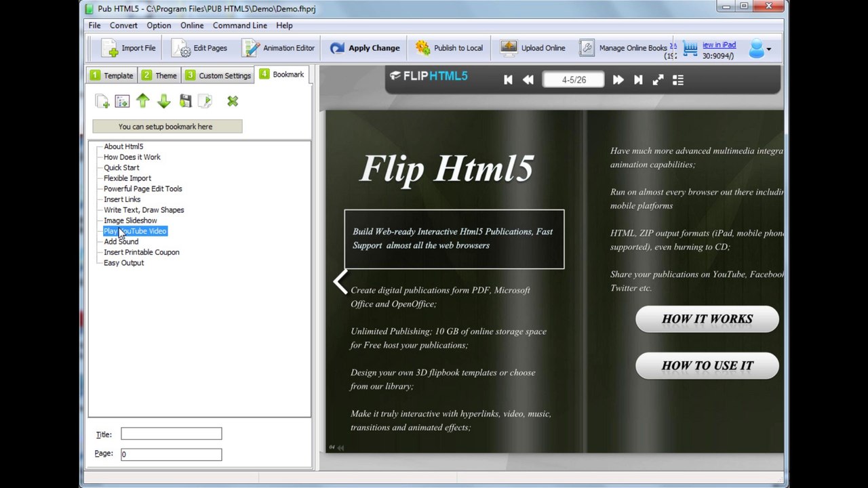The height and width of the screenshot is (488, 868).
Task: Switch to the Custom Settings tab
Action: coord(218,75)
